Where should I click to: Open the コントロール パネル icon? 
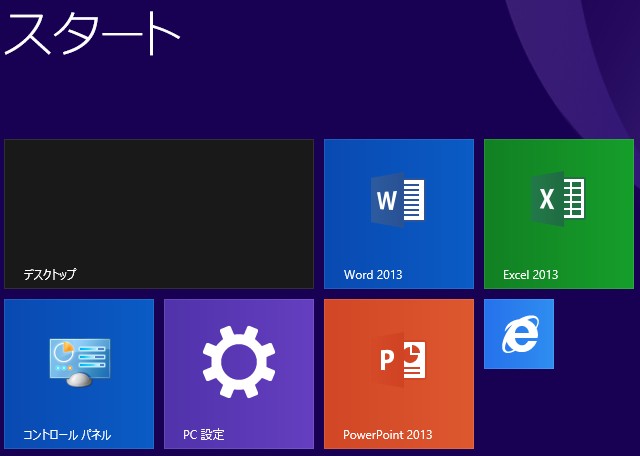click(x=80, y=362)
